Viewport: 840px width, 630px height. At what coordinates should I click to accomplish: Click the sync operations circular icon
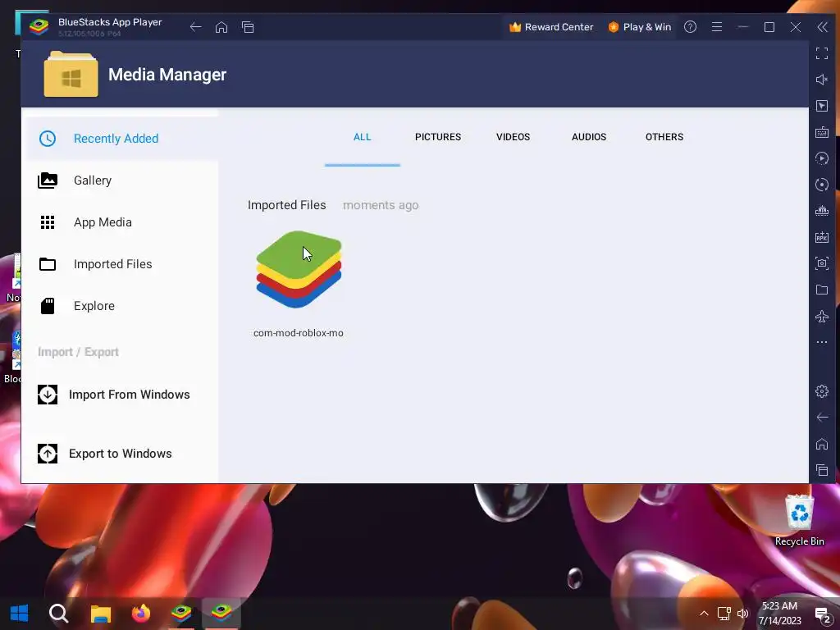(x=822, y=185)
